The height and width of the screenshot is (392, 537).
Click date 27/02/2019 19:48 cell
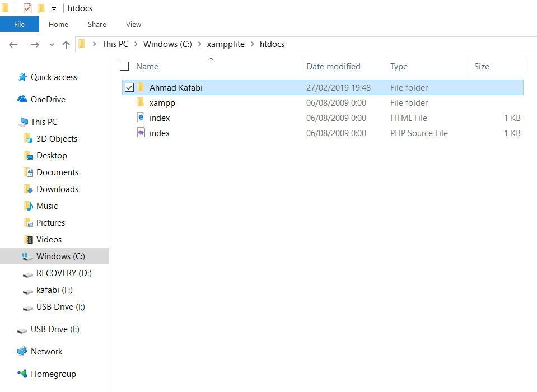point(338,88)
